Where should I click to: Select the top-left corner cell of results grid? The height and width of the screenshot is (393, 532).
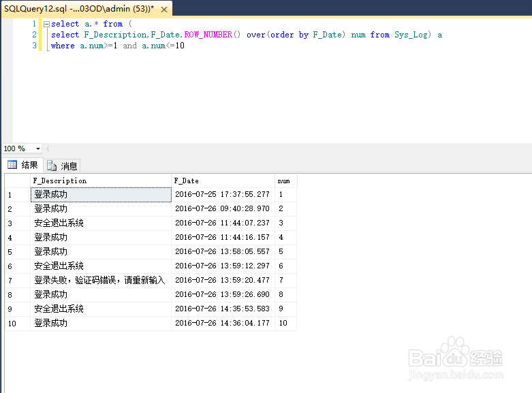18,180
